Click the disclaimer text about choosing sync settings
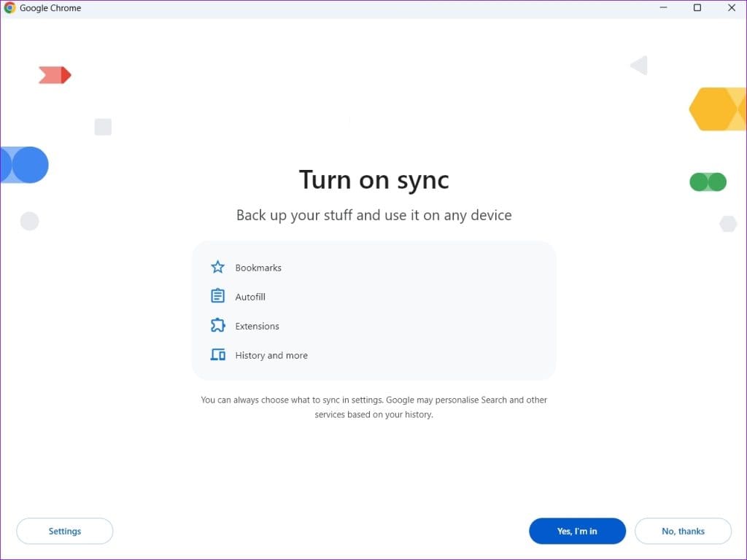This screenshot has width=747, height=560. pyautogui.click(x=373, y=406)
